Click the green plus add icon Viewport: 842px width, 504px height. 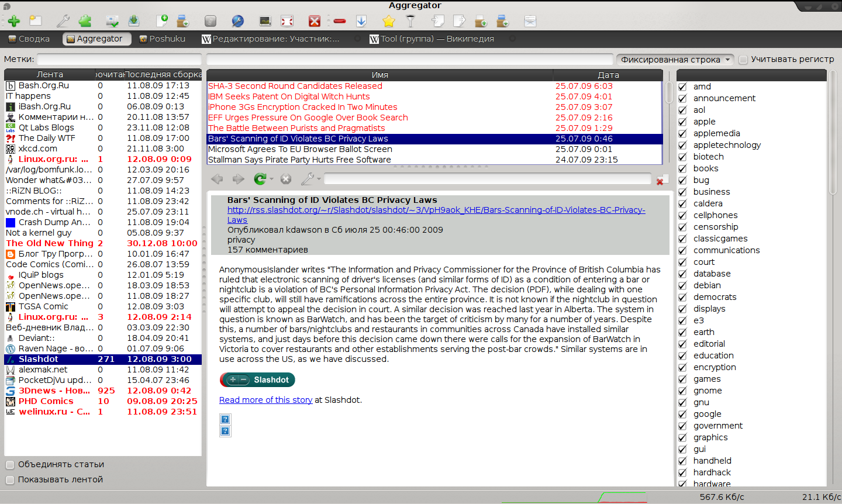[x=14, y=22]
